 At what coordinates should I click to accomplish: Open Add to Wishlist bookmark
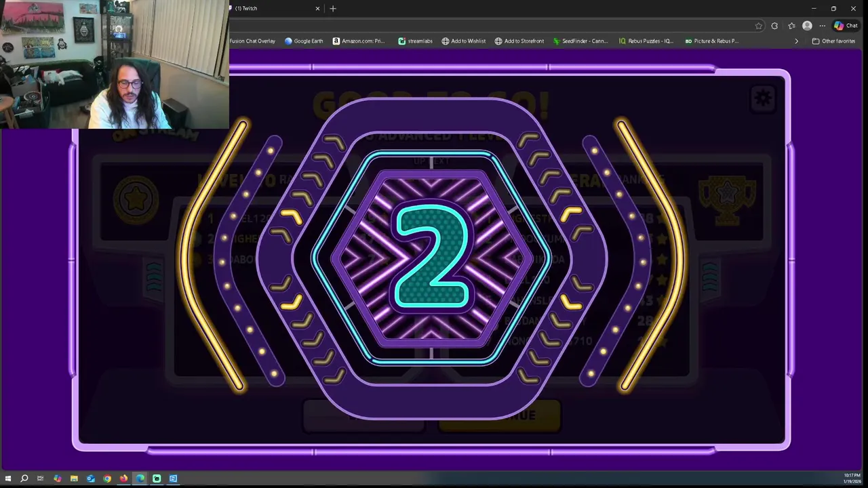click(x=464, y=41)
